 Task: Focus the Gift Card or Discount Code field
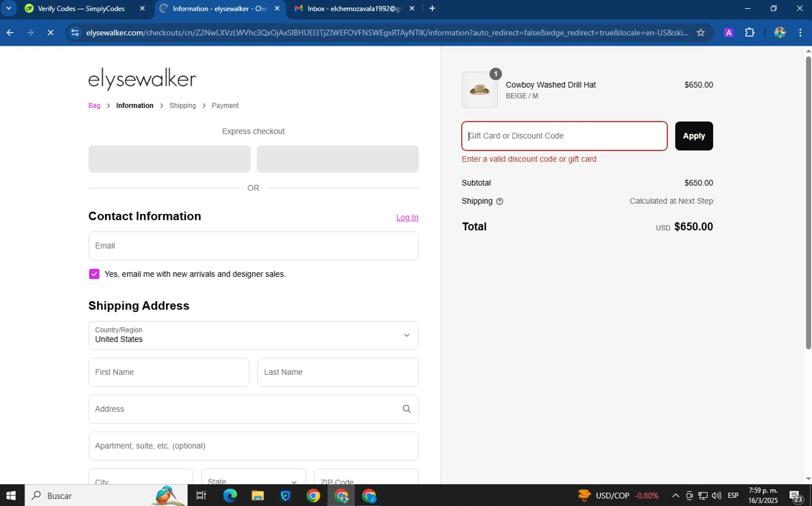(x=564, y=136)
